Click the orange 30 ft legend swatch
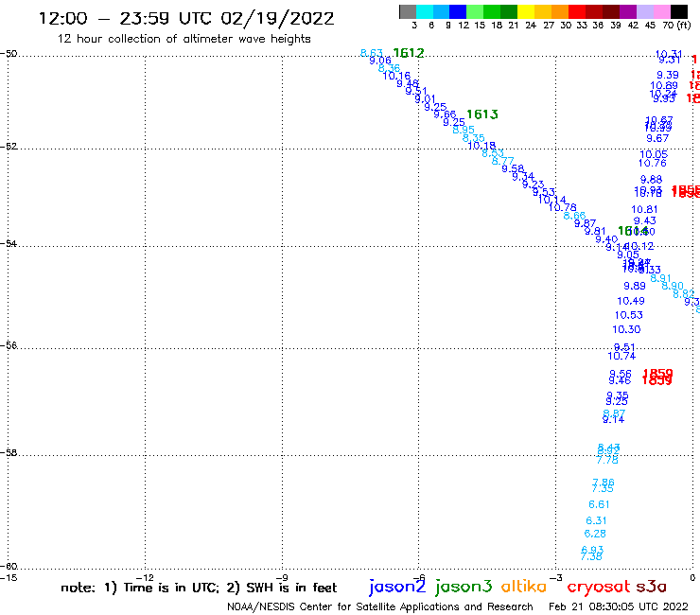Viewport: 700px width, 615px height. coord(560,11)
